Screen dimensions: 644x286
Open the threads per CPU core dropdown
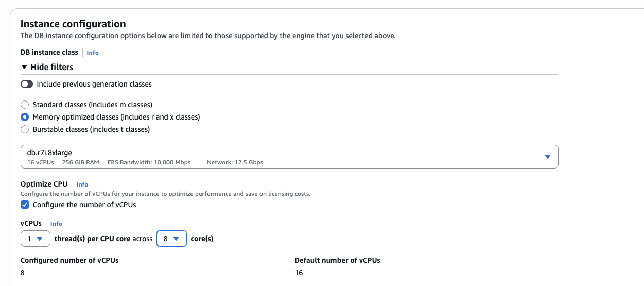pos(35,239)
